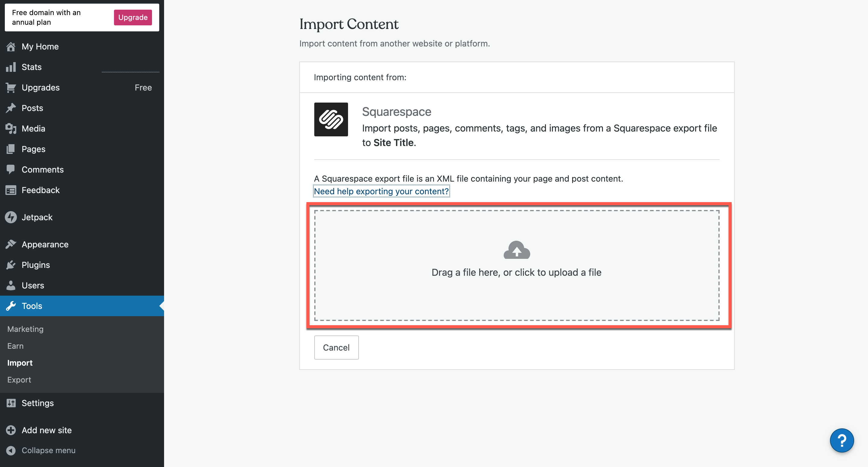Viewport: 868px width, 467px height.
Task: Open the Earn submenu item
Action: tap(15, 346)
